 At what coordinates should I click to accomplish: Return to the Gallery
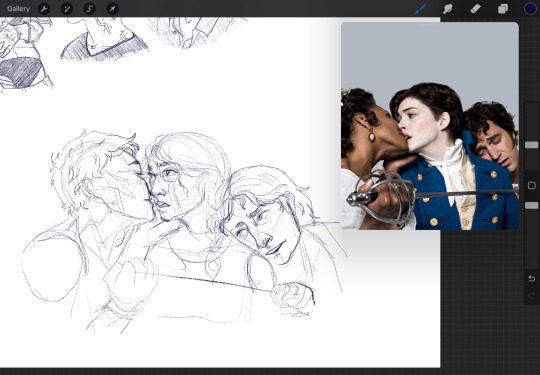(x=18, y=9)
